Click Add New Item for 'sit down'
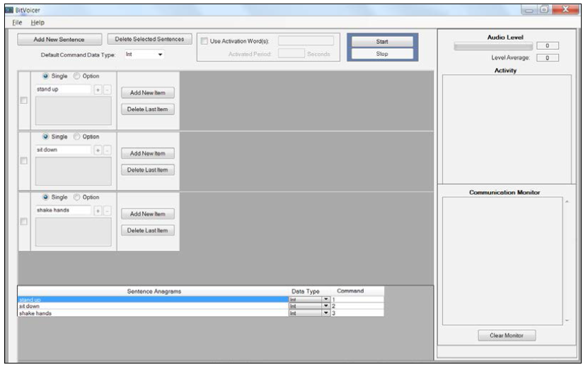The image size is (588, 372). [x=148, y=153]
